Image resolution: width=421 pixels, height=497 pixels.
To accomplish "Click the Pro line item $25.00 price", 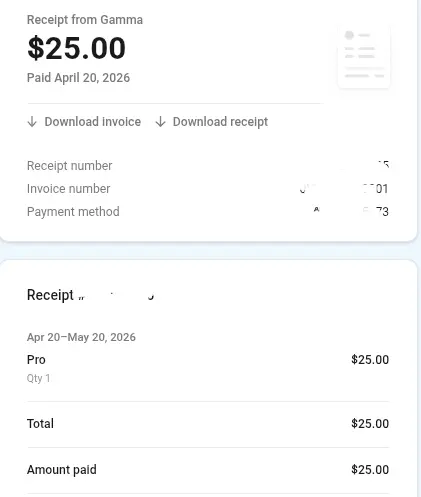I will click(x=370, y=360).
